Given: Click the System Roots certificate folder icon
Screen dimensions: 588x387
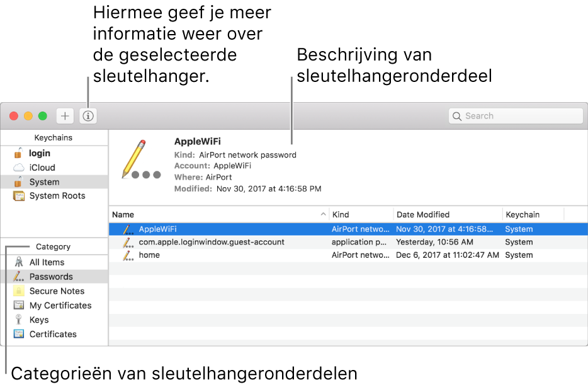Looking at the screenshot, I should (19, 196).
